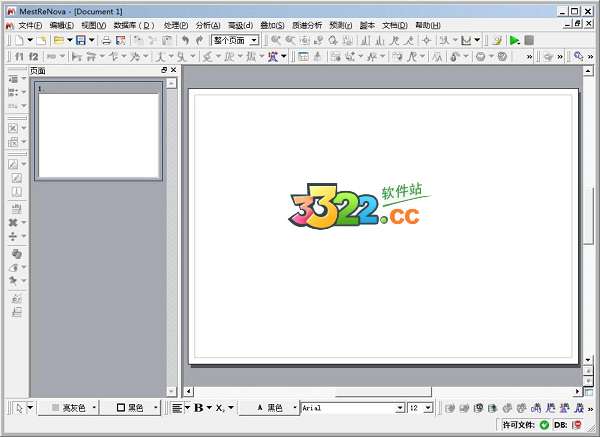Open the 分析(A) menu

[x=208, y=24]
